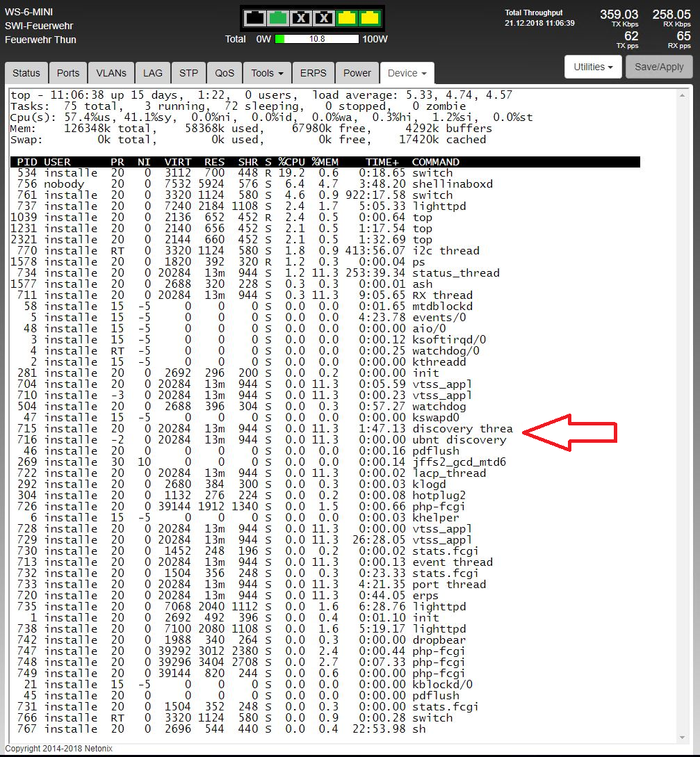Open the Tools dropdown tab

pos(268,73)
